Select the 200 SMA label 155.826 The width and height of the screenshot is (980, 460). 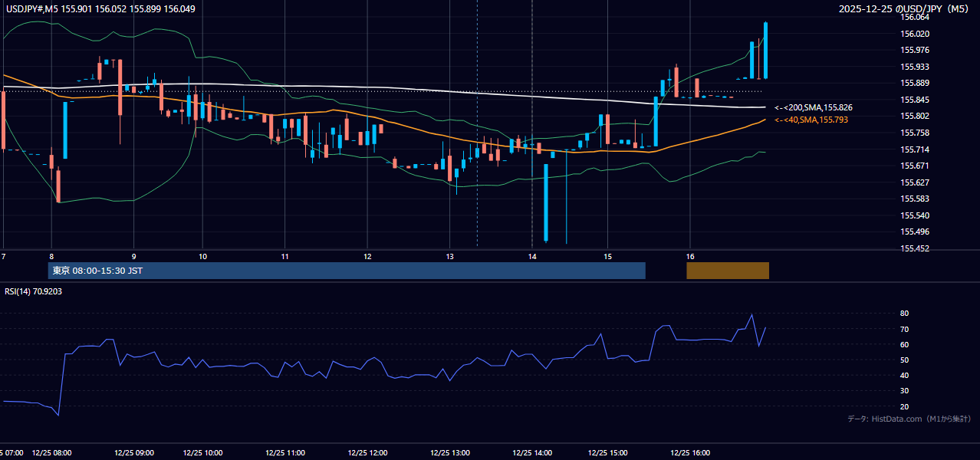pos(814,108)
